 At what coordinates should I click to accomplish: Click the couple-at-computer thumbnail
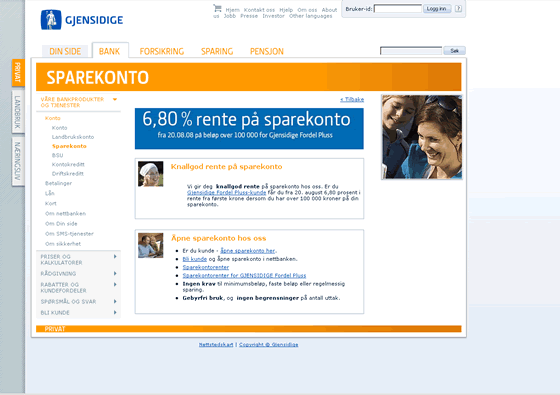point(151,245)
